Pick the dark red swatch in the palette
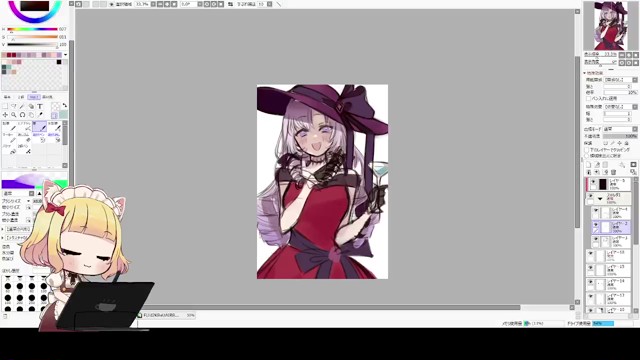The height and width of the screenshot is (360, 640). click(x=9, y=55)
